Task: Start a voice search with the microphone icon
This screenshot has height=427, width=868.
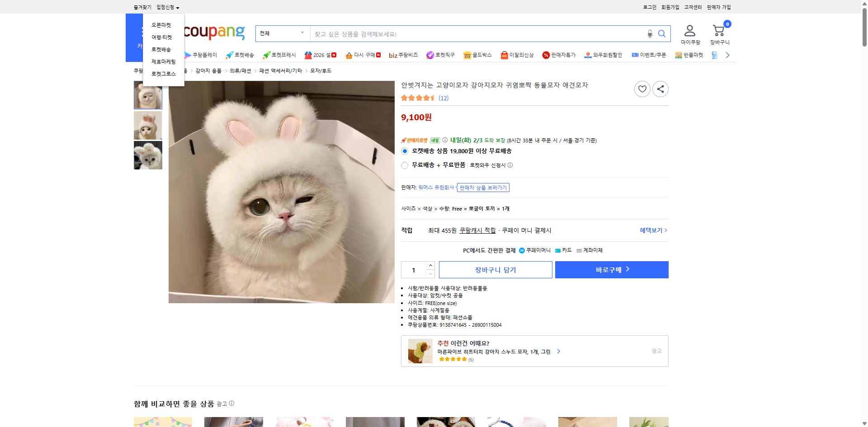Action: point(650,33)
